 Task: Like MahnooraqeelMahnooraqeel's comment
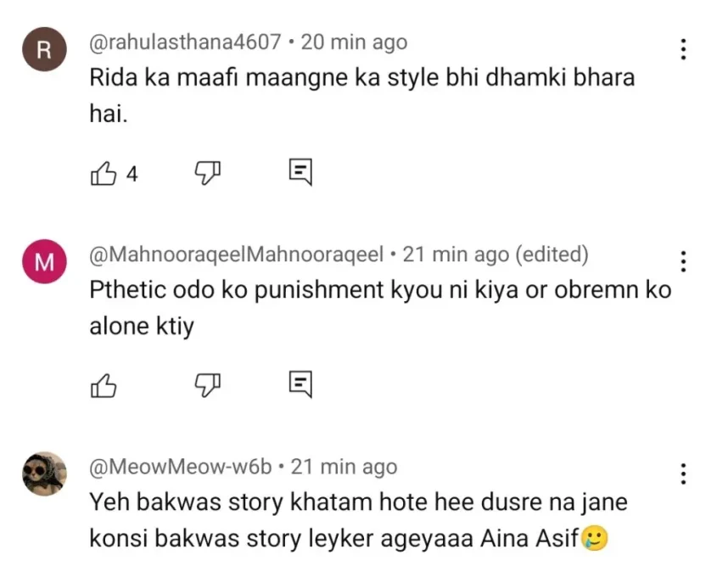(x=103, y=385)
